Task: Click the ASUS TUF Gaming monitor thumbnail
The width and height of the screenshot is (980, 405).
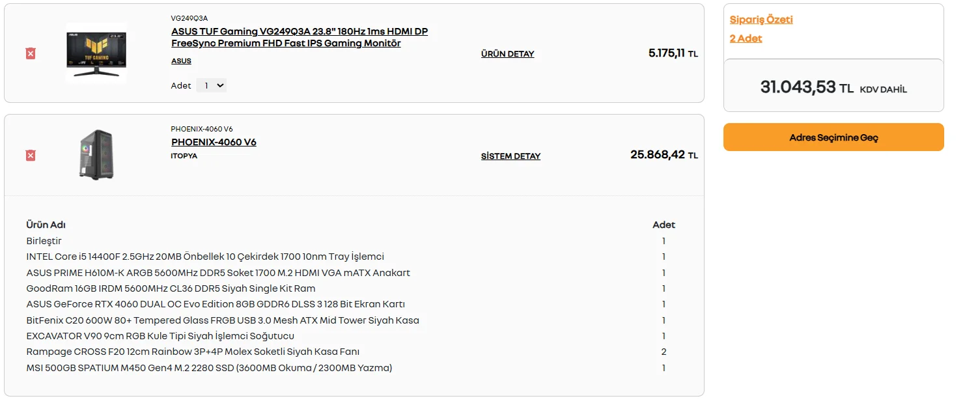Action: (96, 53)
